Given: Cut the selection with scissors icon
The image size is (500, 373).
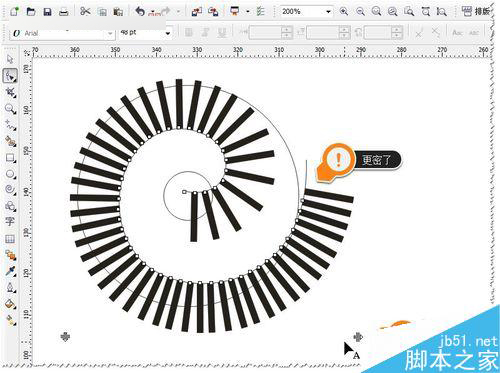Looking at the screenshot, I should pyautogui.click(x=85, y=12).
